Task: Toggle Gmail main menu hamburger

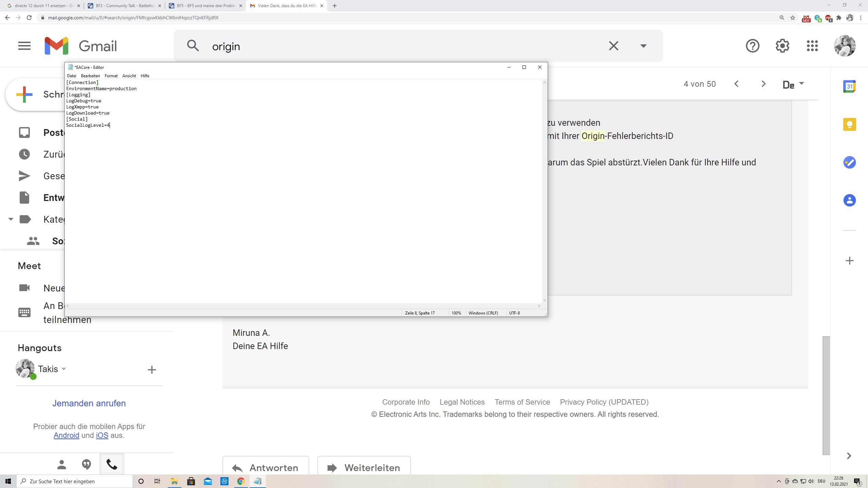Action: coord(24,46)
